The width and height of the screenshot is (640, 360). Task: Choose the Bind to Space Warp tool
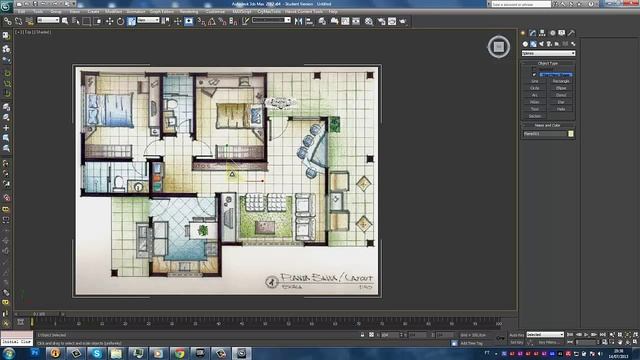29,21
